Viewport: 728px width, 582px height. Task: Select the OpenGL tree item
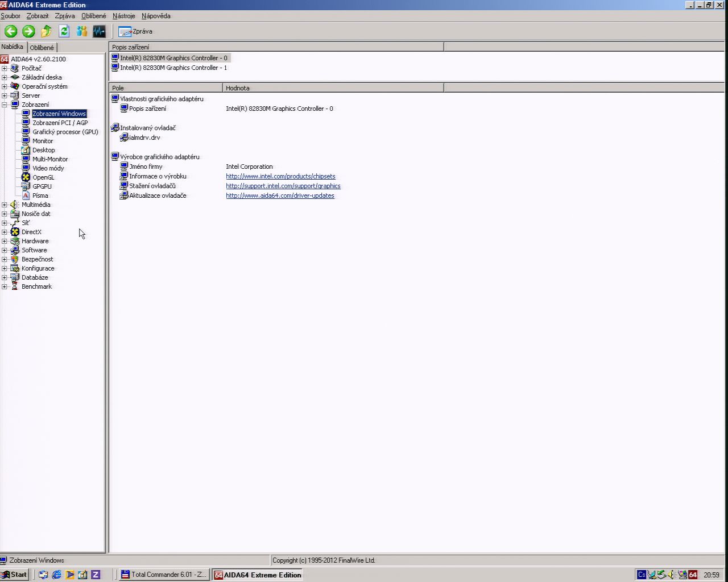[x=43, y=177]
